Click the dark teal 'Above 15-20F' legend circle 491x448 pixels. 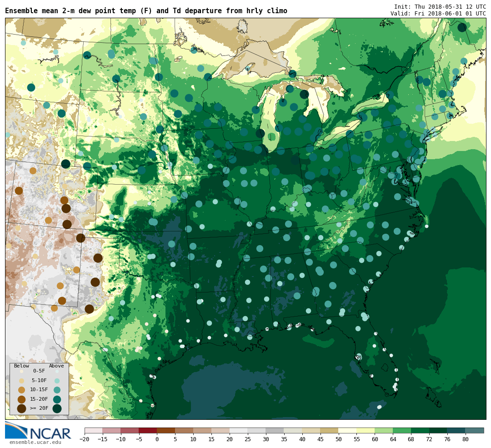click(57, 399)
